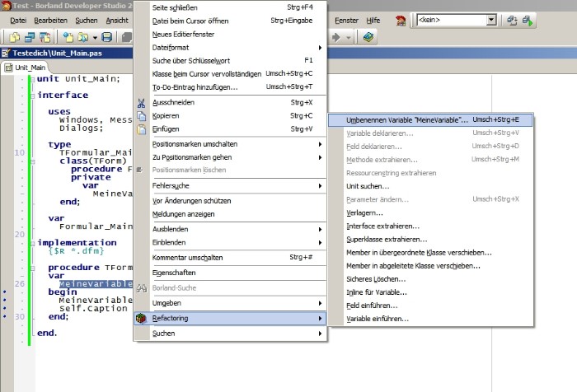
Task: Click the Open File folder icon
Action: tap(82, 37)
